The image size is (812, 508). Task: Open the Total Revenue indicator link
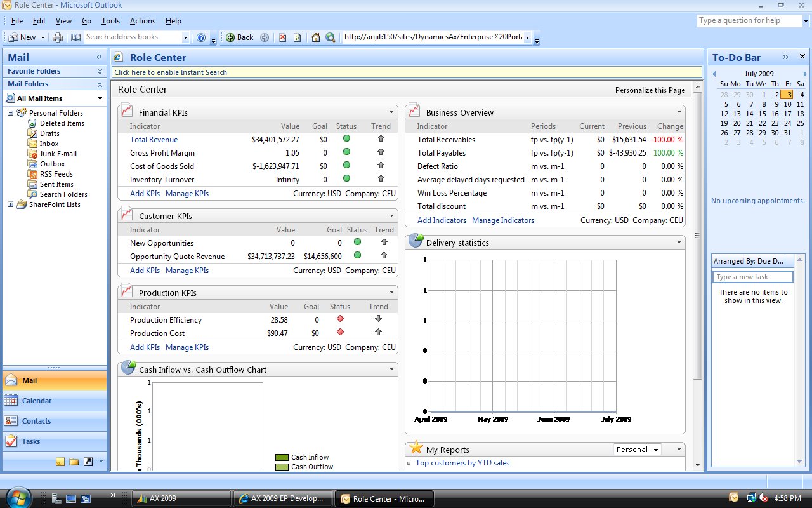point(154,140)
